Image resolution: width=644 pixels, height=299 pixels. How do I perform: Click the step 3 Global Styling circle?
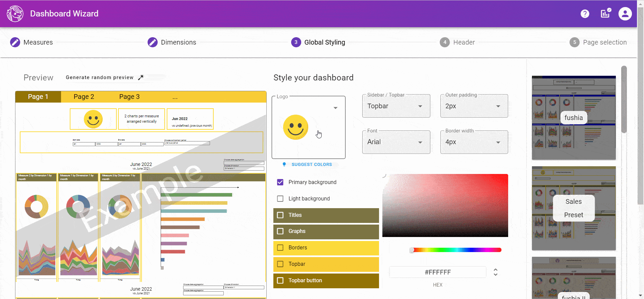click(x=296, y=42)
